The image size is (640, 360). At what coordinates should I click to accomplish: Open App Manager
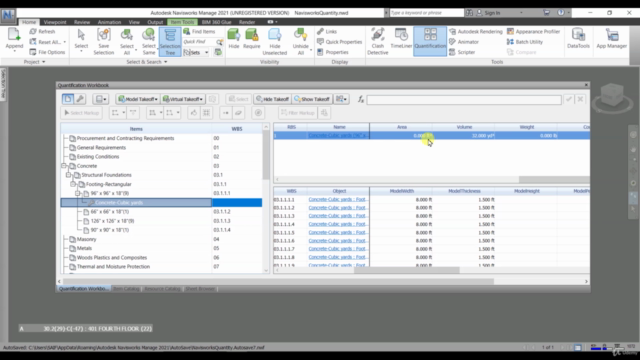[611, 39]
